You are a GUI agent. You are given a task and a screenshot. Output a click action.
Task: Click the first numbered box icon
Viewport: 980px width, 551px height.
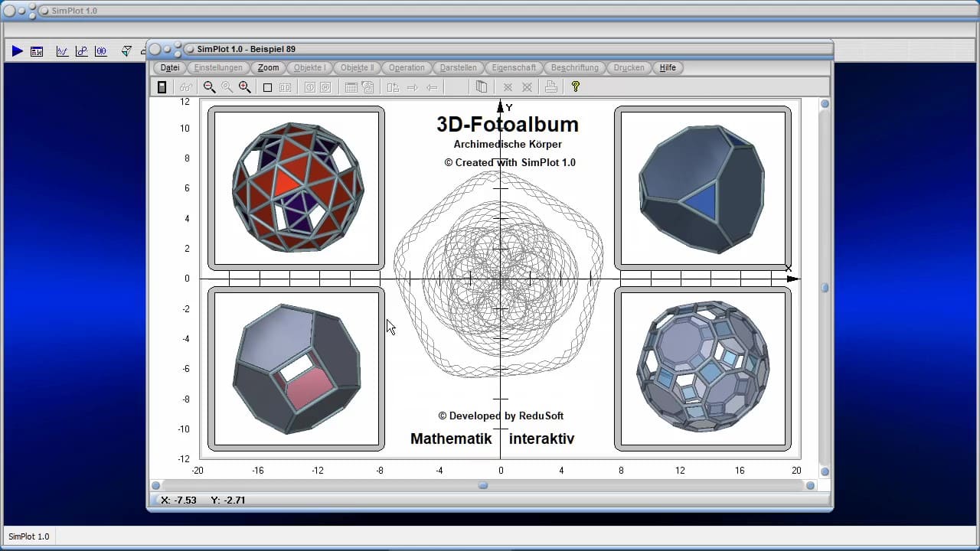point(309,87)
